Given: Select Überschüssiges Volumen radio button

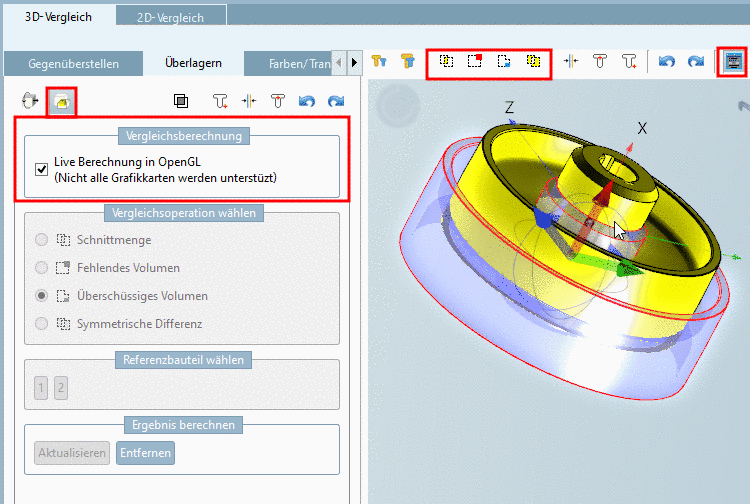Looking at the screenshot, I should [42, 296].
